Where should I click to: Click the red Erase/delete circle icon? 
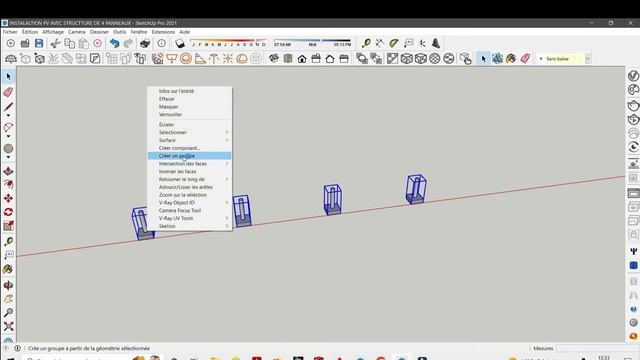pyautogui.click(x=98, y=43)
